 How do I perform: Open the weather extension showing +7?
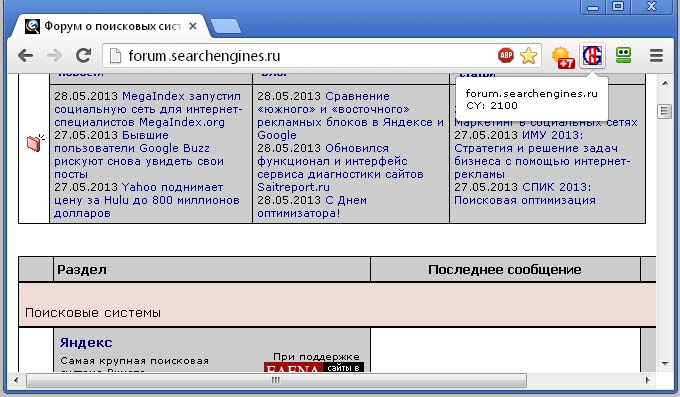tap(562, 57)
